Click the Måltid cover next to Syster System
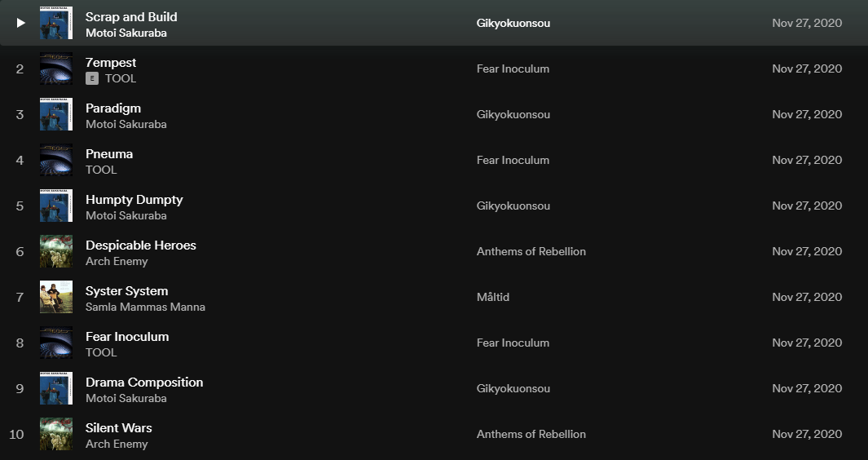868x460 pixels. [x=56, y=297]
